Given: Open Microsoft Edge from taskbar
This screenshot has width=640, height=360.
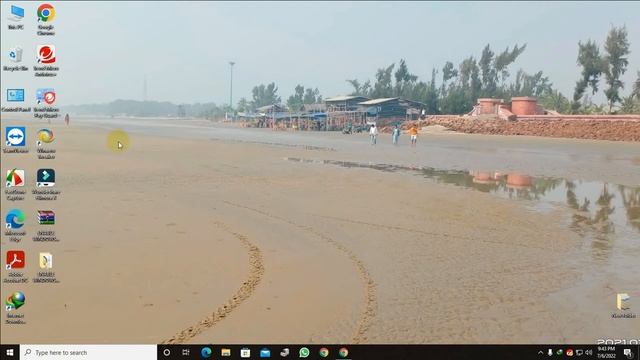Looking at the screenshot, I should pos(206,352).
